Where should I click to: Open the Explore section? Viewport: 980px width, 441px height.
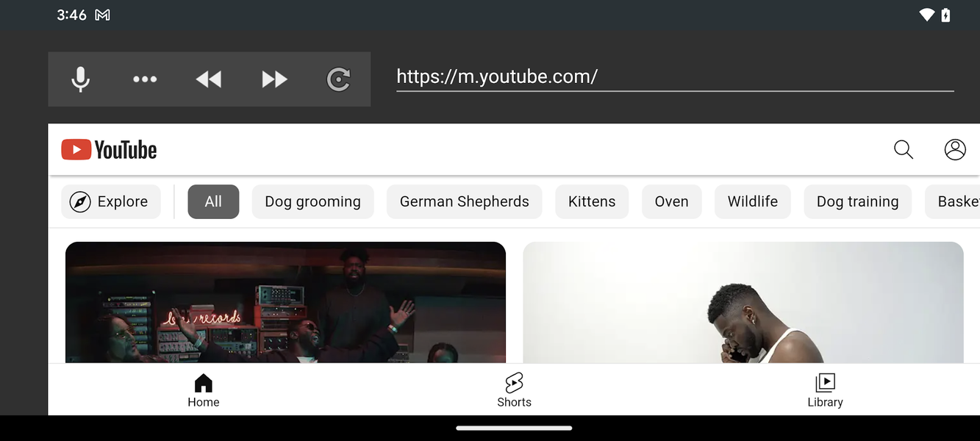point(111,201)
